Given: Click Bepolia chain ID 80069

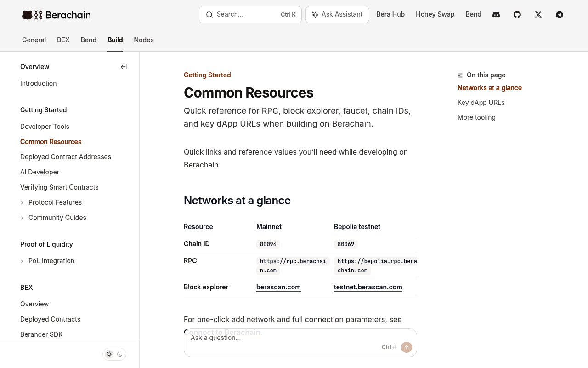Looking at the screenshot, I should 346,244.
